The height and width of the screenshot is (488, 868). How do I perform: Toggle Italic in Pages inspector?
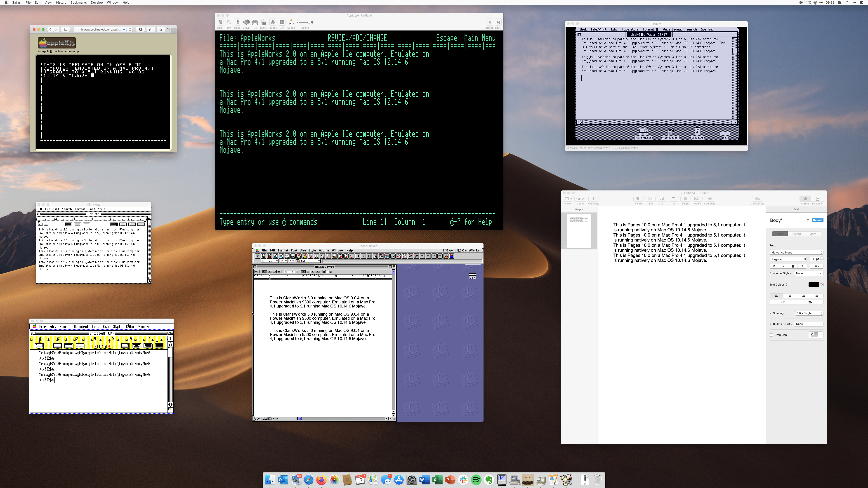pos(783,266)
